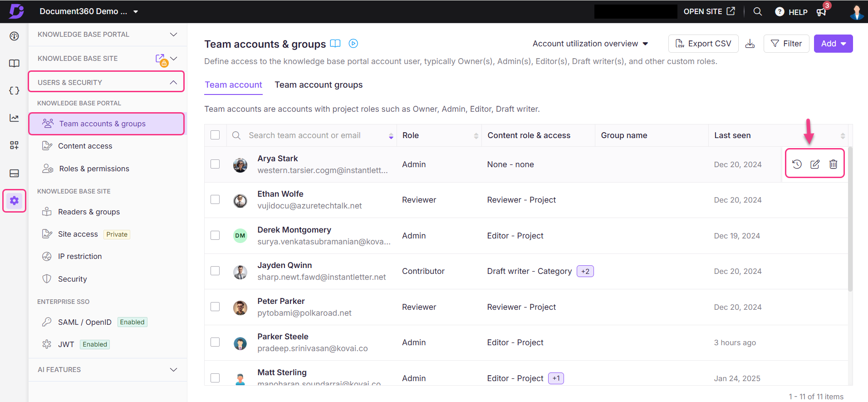This screenshot has width=868, height=402.
Task: Click the Export CSV button
Action: point(703,44)
